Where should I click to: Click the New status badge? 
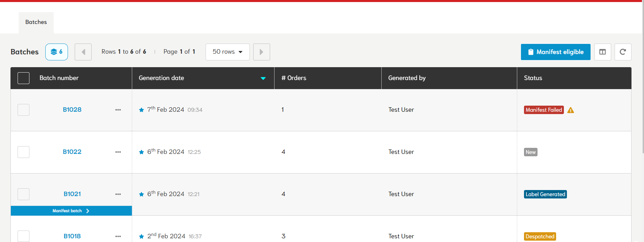click(x=530, y=152)
